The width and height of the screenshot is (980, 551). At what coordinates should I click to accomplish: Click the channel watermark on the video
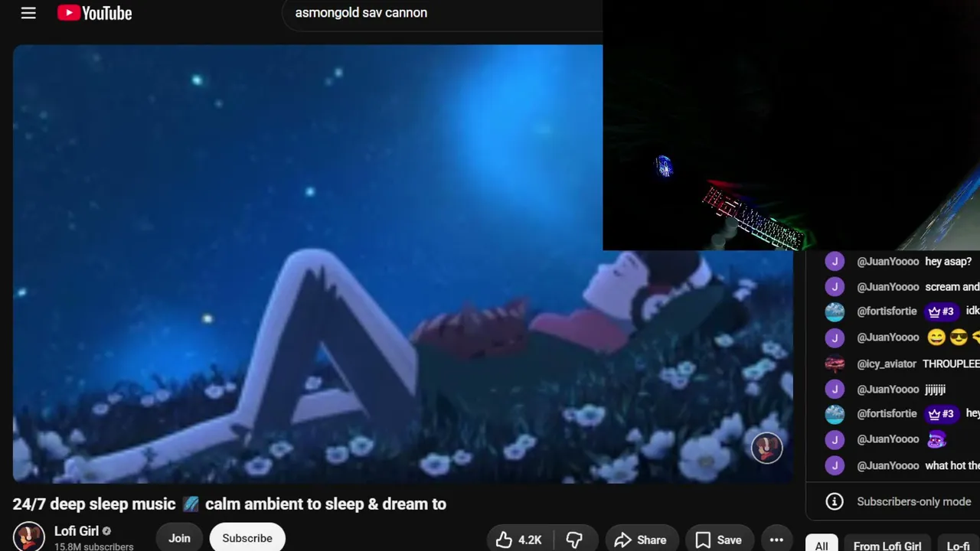click(766, 448)
